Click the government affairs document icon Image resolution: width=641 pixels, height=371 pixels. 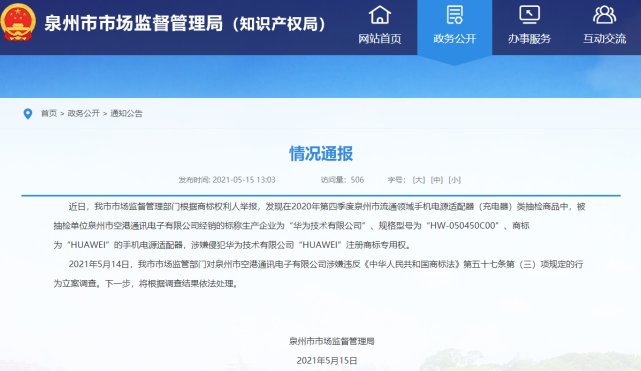pyautogui.click(x=455, y=15)
